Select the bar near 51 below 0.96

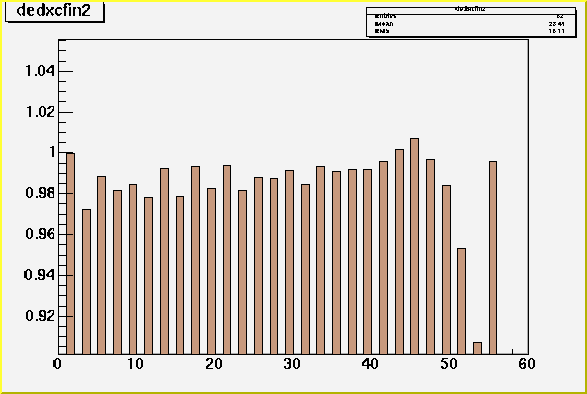[462, 301]
